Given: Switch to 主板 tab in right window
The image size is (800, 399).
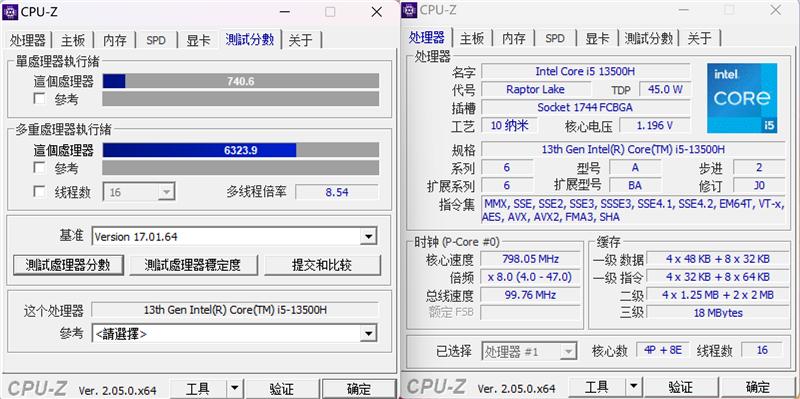Looking at the screenshot, I should [x=472, y=38].
